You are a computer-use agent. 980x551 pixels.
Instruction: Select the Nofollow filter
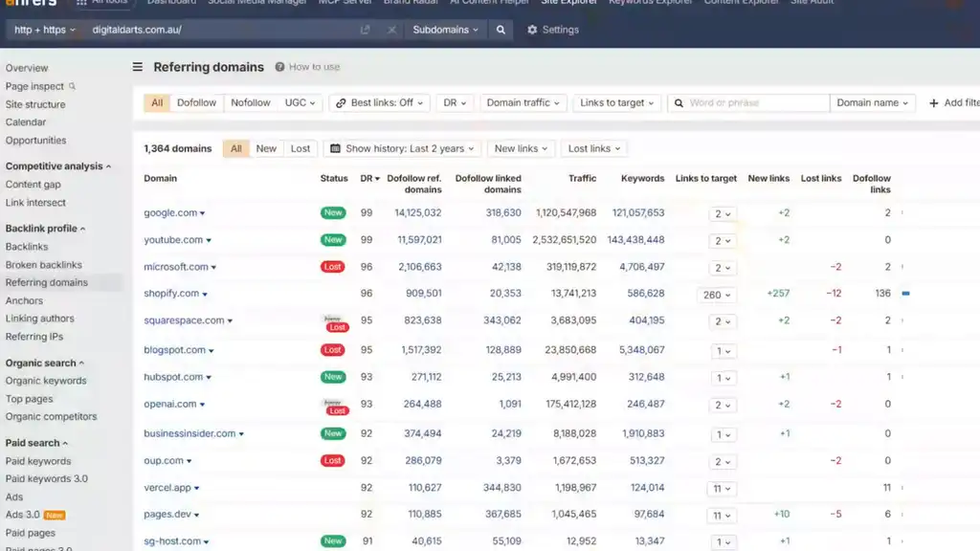tap(251, 103)
